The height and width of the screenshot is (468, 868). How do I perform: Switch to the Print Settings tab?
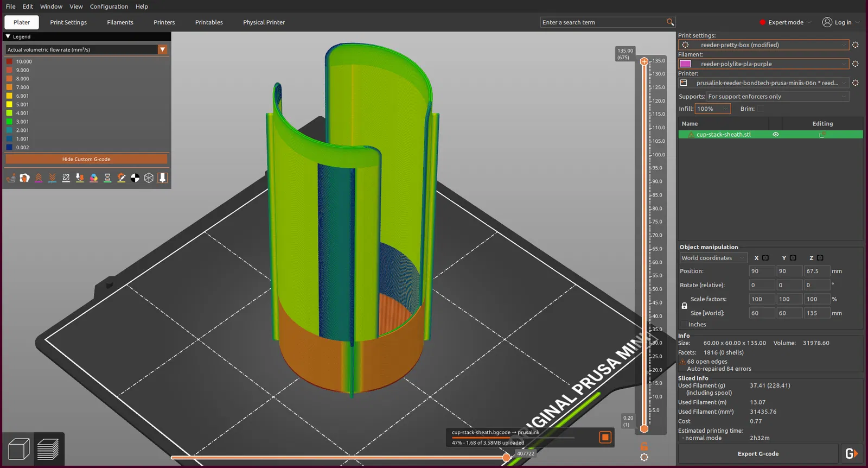pyautogui.click(x=68, y=22)
